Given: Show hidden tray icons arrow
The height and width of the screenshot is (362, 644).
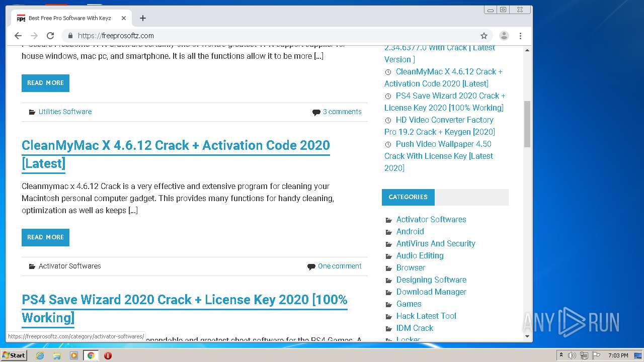Looking at the screenshot, I should 561,355.
